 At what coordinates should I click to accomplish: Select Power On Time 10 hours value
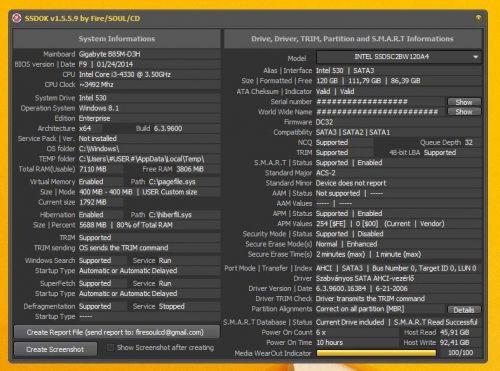tap(329, 343)
